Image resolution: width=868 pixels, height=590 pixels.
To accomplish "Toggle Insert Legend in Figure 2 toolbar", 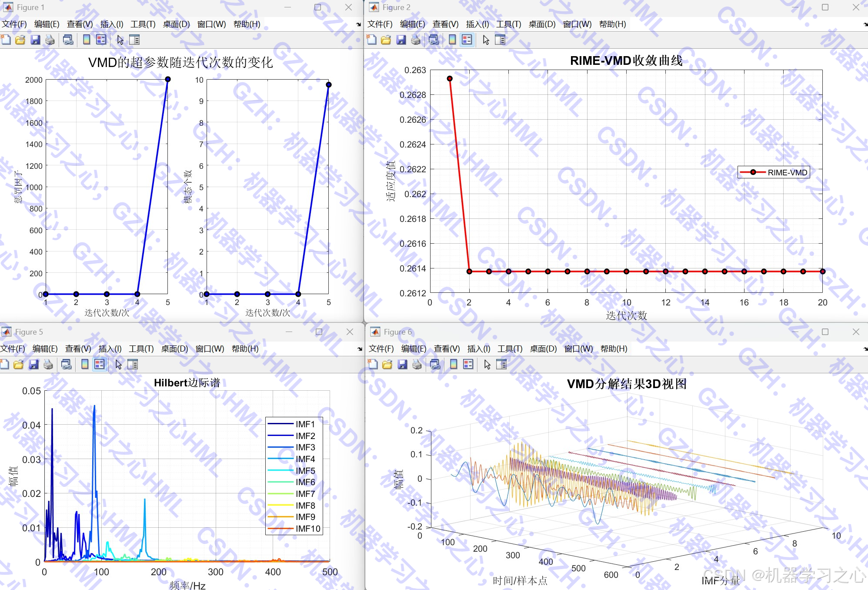I will [467, 40].
